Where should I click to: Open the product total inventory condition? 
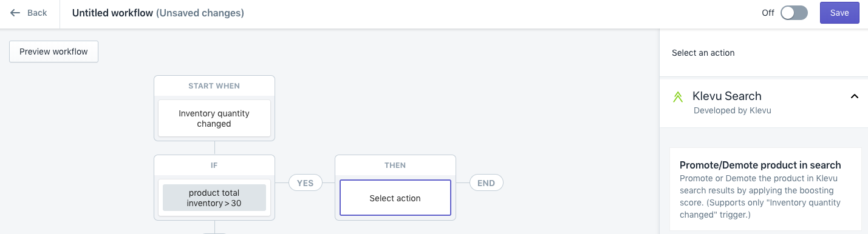coord(214,198)
